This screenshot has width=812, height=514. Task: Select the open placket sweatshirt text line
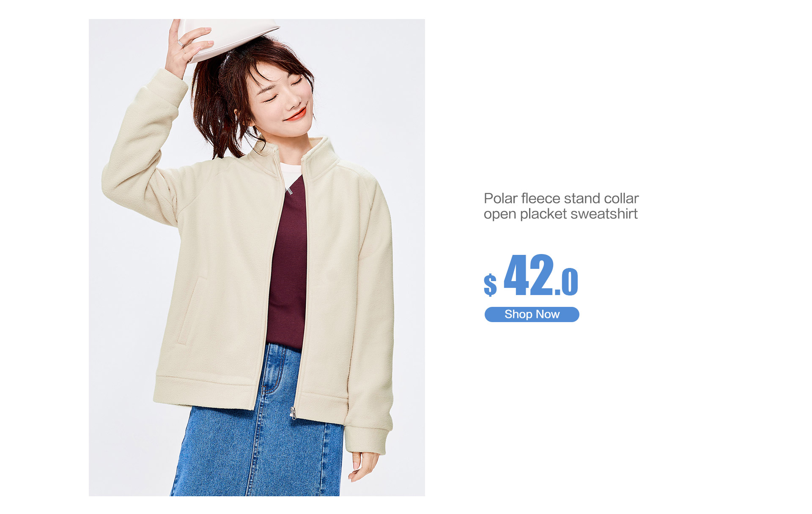pos(560,214)
